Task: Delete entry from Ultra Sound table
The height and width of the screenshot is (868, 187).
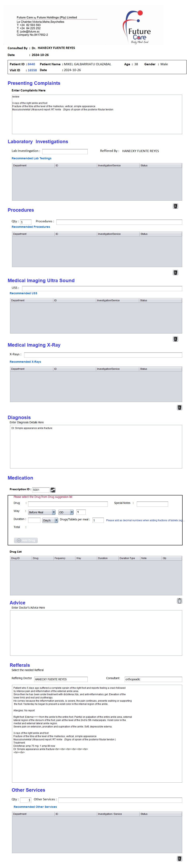Action: (175, 339)
